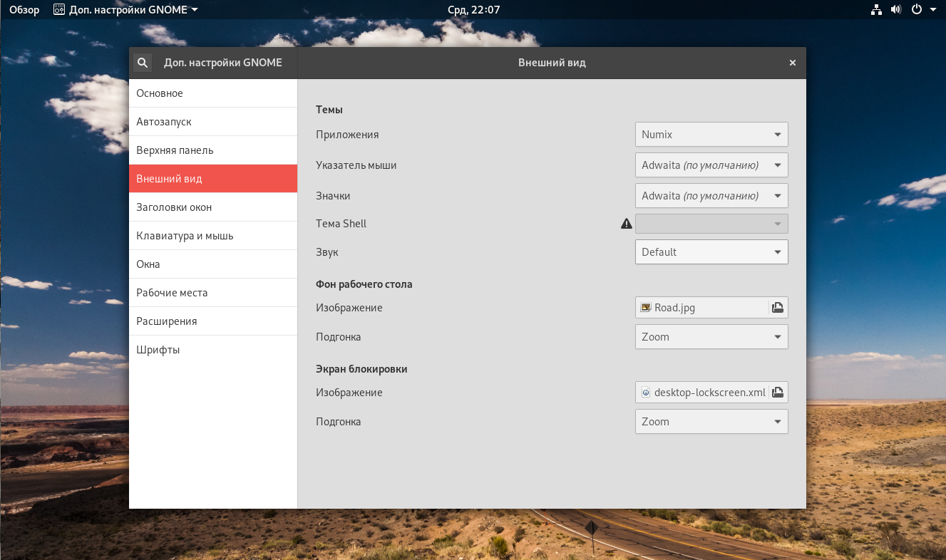This screenshot has width=946, height=560.
Task: Click the Темы heading
Action: coord(329,110)
